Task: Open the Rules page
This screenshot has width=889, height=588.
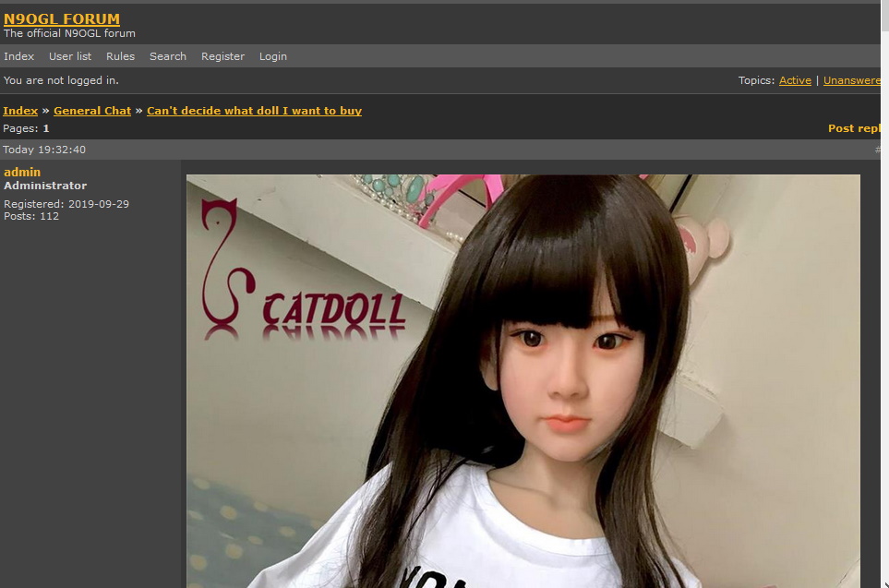Action: pyautogui.click(x=120, y=56)
